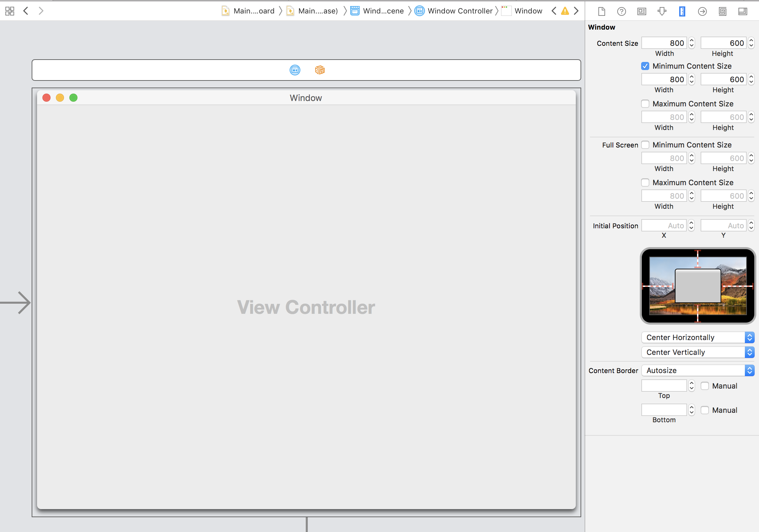Open the File inspector tab
This screenshot has width=759, height=532.
(x=601, y=11)
